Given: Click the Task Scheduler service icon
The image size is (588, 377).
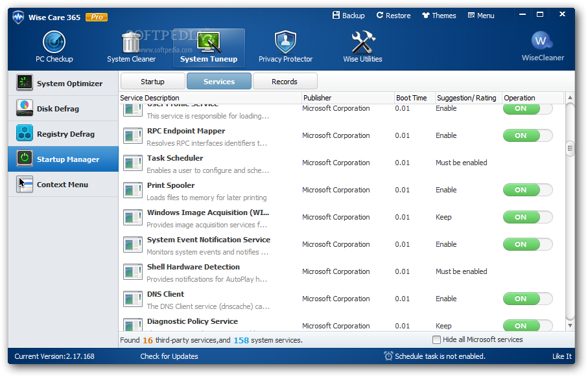Looking at the screenshot, I should tap(133, 164).
